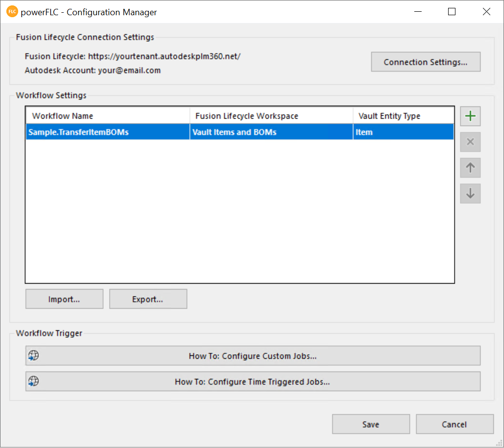Click the Import button
The height and width of the screenshot is (448, 504).
(64, 299)
